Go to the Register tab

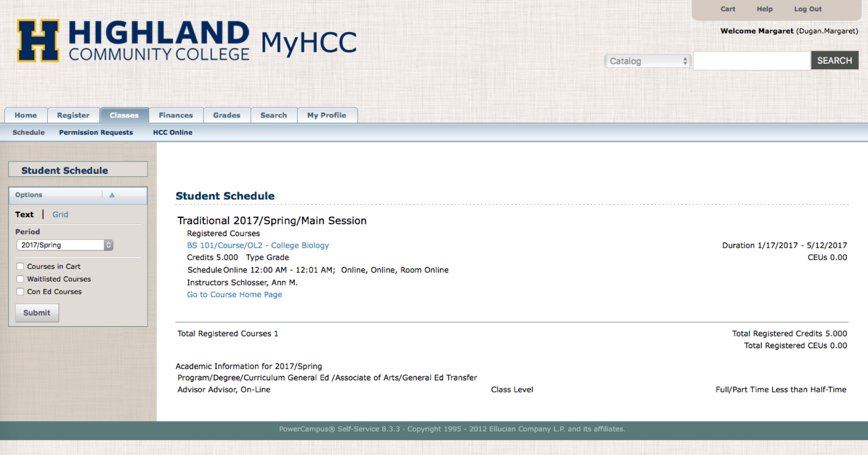point(73,115)
